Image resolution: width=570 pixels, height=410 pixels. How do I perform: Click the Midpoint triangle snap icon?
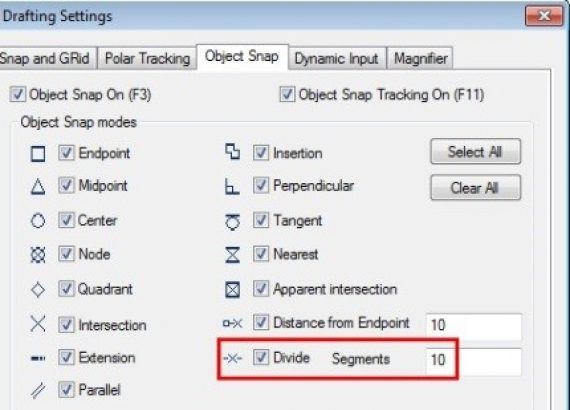(x=38, y=187)
